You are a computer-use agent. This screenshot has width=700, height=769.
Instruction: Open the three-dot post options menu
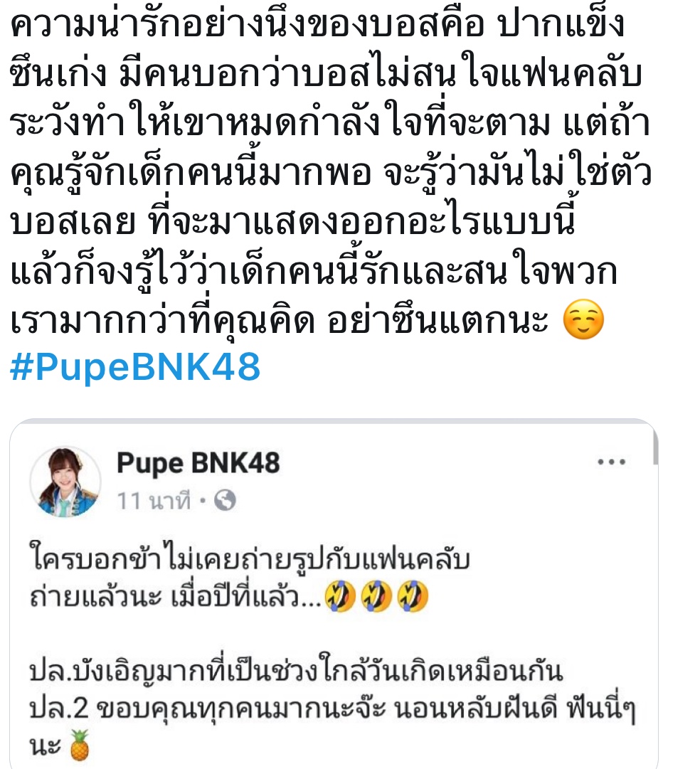click(611, 462)
